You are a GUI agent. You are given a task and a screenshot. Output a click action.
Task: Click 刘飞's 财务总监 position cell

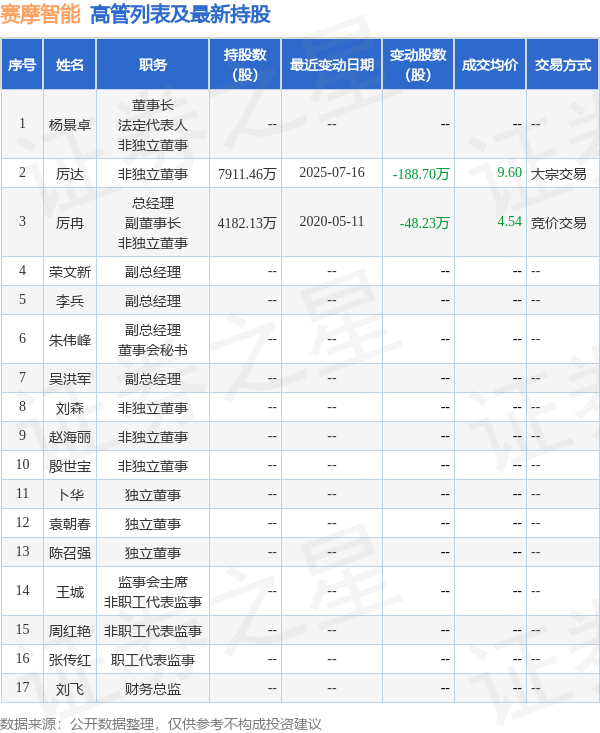pyautogui.click(x=152, y=689)
